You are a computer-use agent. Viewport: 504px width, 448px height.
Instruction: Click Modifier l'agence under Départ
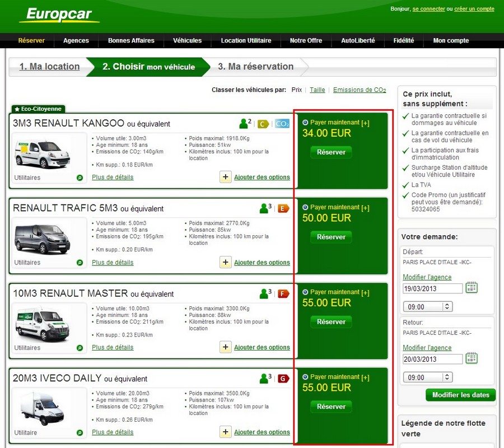pos(427,277)
